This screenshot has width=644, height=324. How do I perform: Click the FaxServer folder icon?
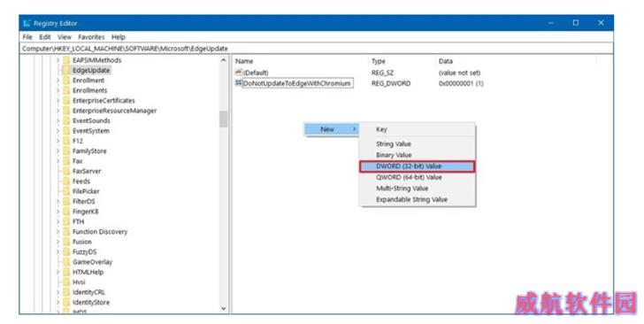66,171
